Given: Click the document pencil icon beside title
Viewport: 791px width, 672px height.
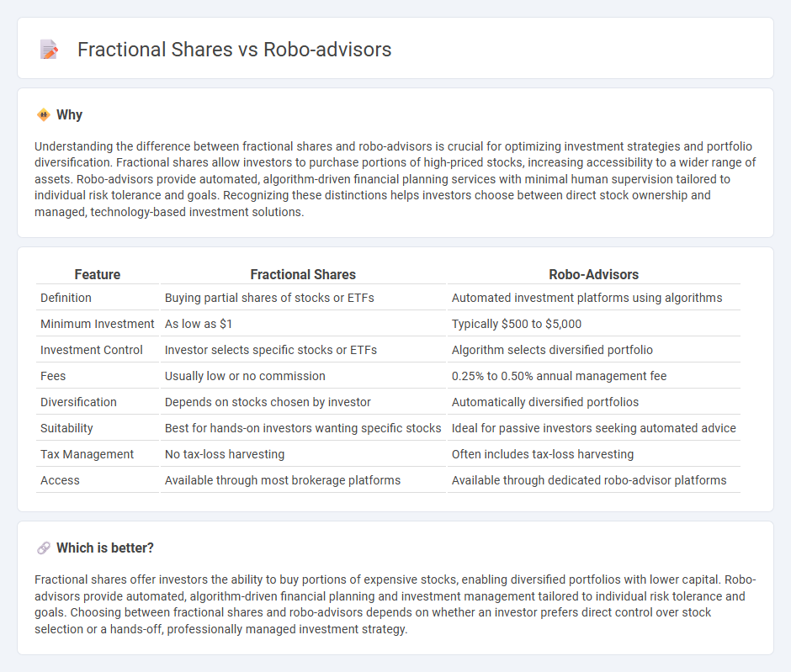Looking at the screenshot, I should click(49, 50).
